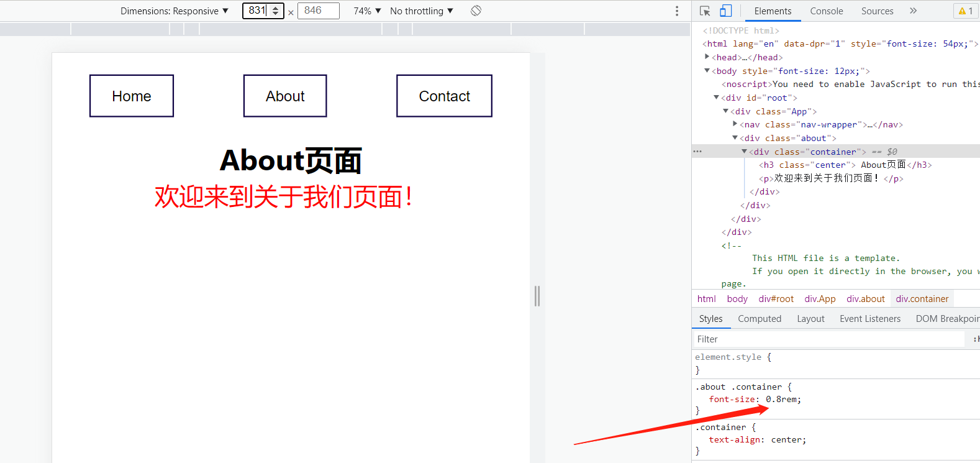980x463 pixels.
Task: Select div.about in the breadcrumb bar
Action: 865,299
